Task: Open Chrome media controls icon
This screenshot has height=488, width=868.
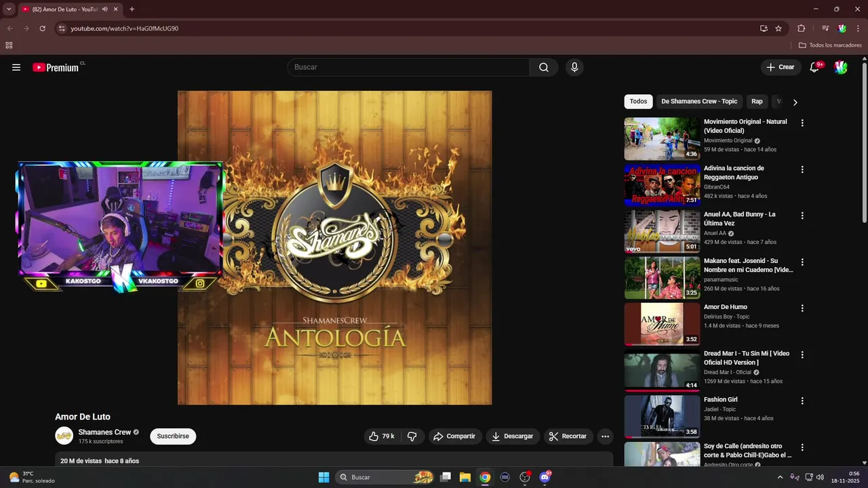Action: pos(825,28)
